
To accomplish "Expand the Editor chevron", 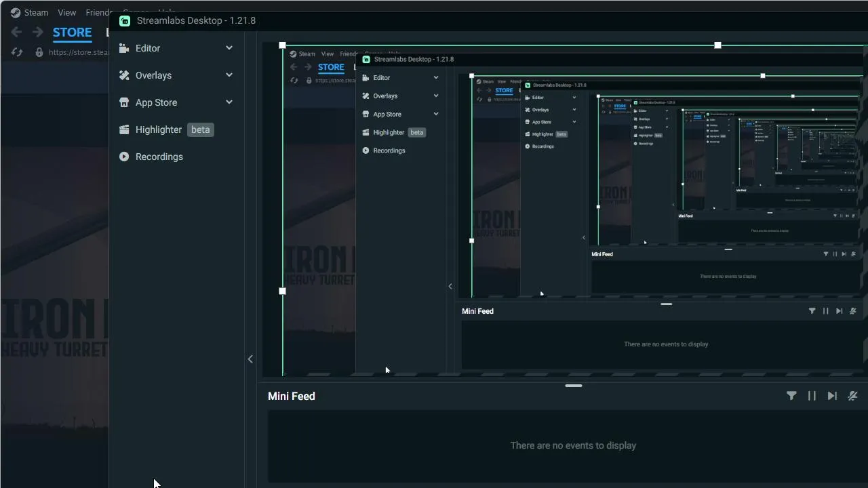I will coord(229,48).
